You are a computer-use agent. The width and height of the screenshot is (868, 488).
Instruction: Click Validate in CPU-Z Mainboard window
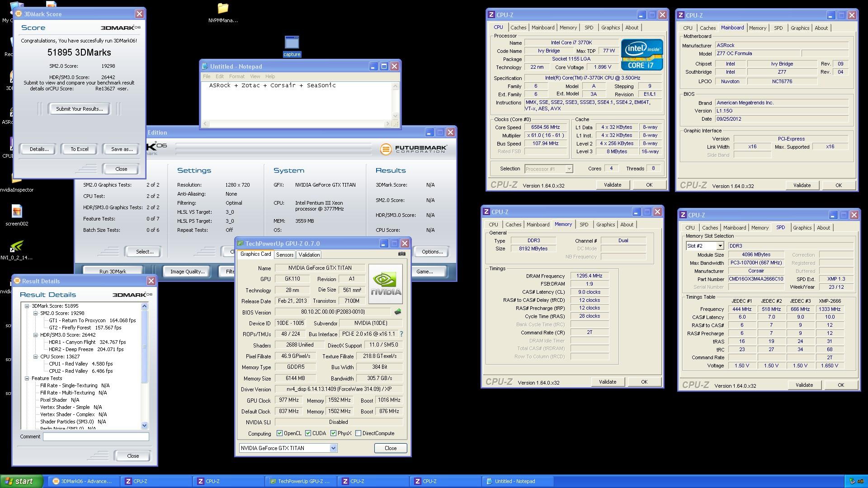[x=802, y=185]
